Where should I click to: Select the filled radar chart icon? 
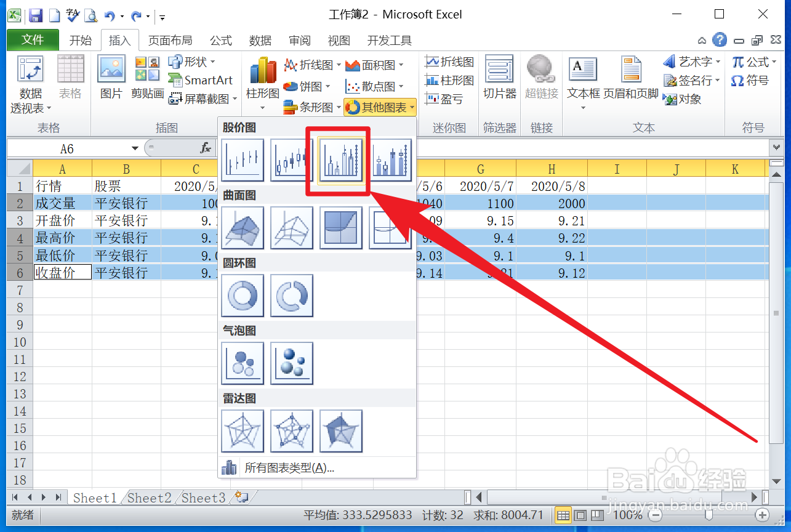pos(341,432)
